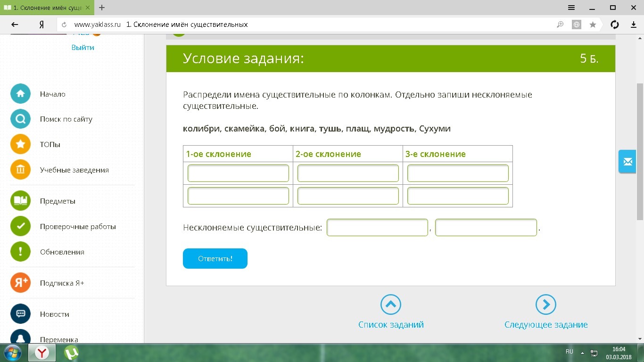Click the Переменка menu link
This screenshot has height=362, width=644.
[59, 339]
